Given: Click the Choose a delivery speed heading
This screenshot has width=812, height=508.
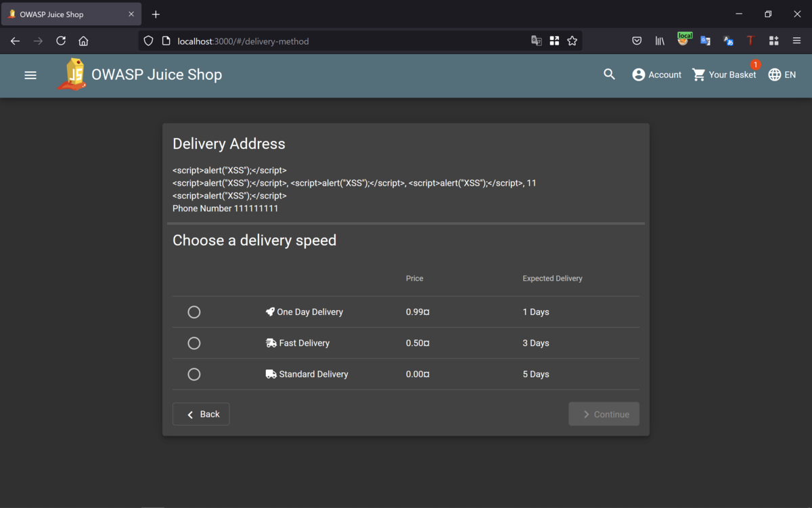Looking at the screenshot, I should pyautogui.click(x=254, y=240).
